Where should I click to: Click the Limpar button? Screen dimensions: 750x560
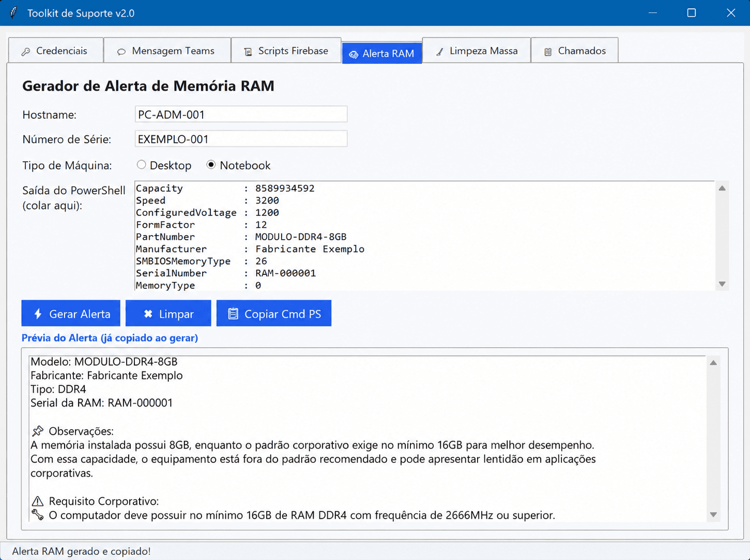tap(168, 313)
